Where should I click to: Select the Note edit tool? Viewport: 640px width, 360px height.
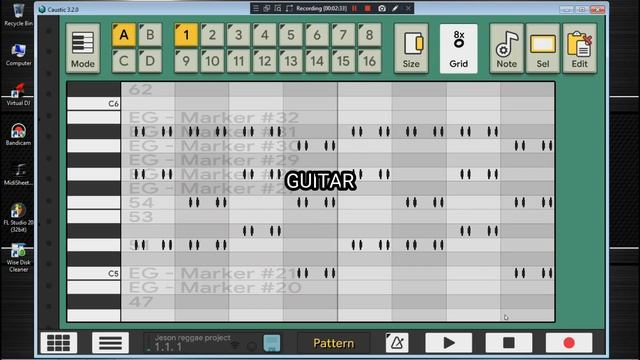[x=506, y=49]
